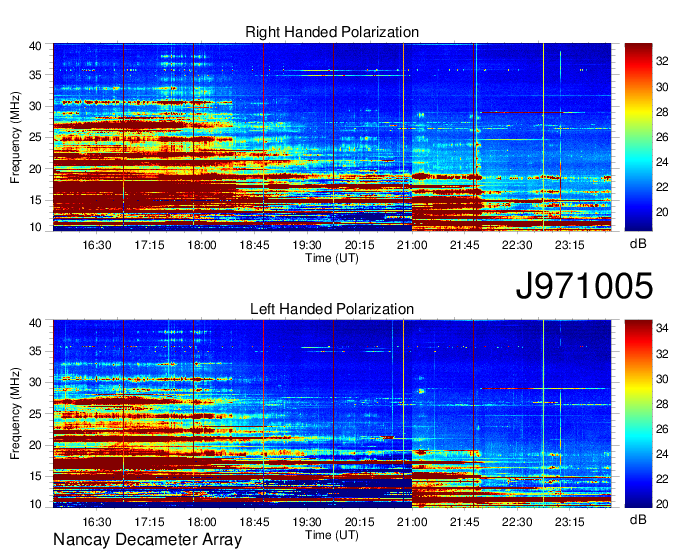The height and width of the screenshot is (552, 680).
Task: Click the 25 MHz tick on top frequency axis
Action: (x=35, y=137)
